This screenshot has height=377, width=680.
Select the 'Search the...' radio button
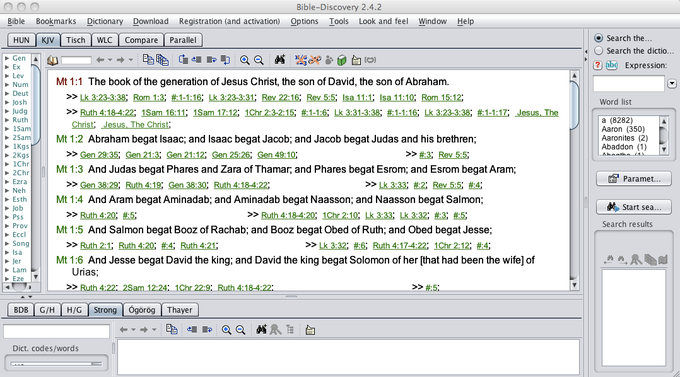[598, 38]
